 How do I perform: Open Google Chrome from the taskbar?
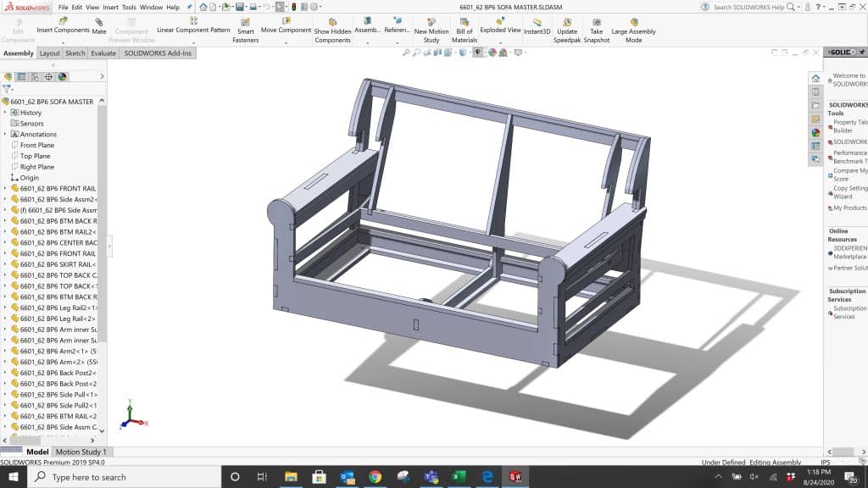375,477
